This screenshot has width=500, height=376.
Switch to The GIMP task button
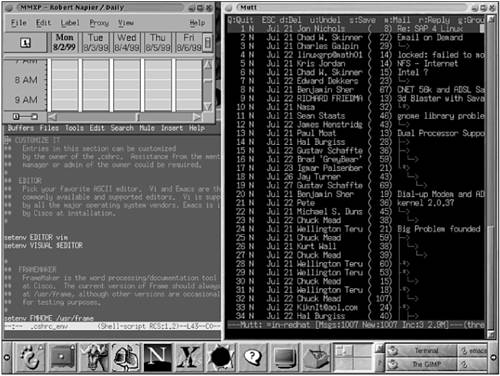click(421, 364)
